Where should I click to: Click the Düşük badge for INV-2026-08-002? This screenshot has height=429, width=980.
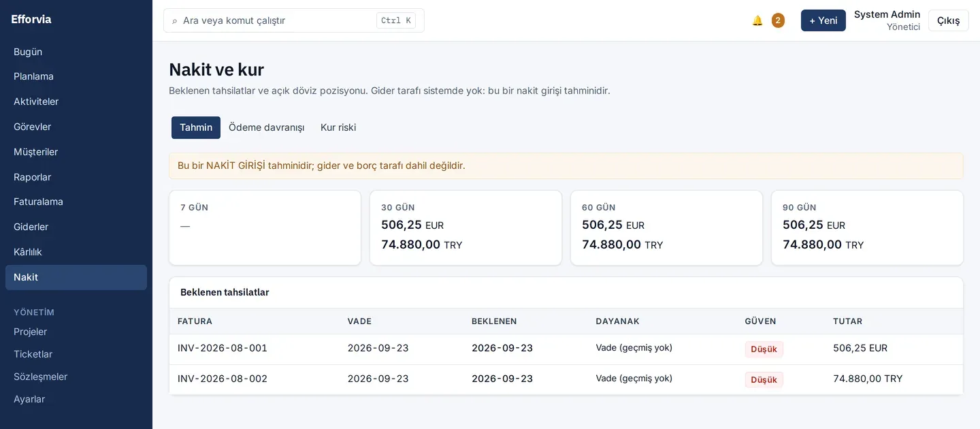coord(764,380)
